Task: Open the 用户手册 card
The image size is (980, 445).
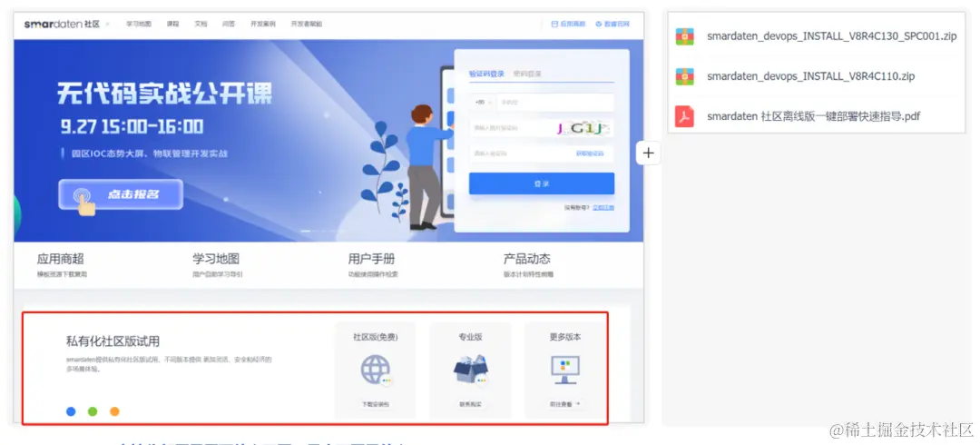Action: [373, 265]
